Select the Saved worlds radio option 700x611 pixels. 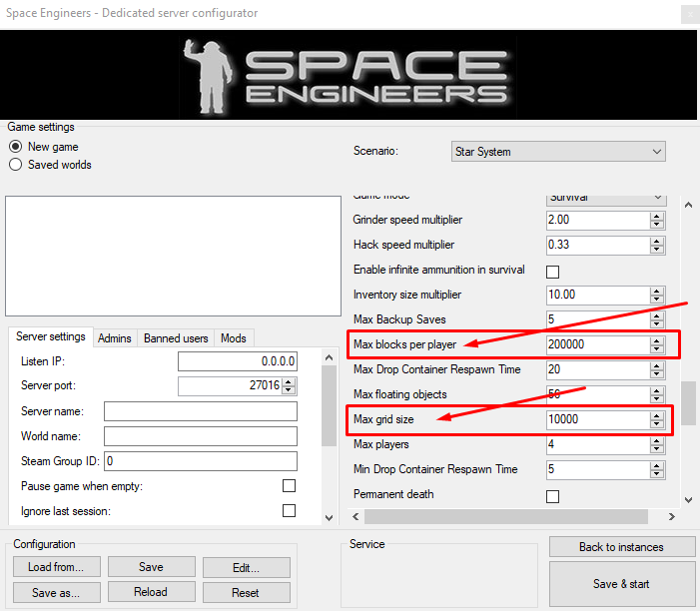pyautogui.click(x=16, y=165)
